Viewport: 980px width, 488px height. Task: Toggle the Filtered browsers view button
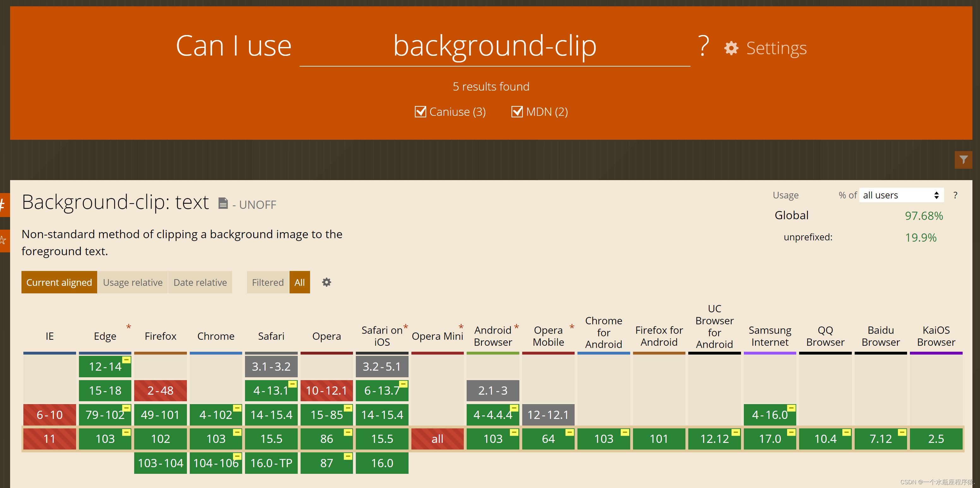point(267,282)
